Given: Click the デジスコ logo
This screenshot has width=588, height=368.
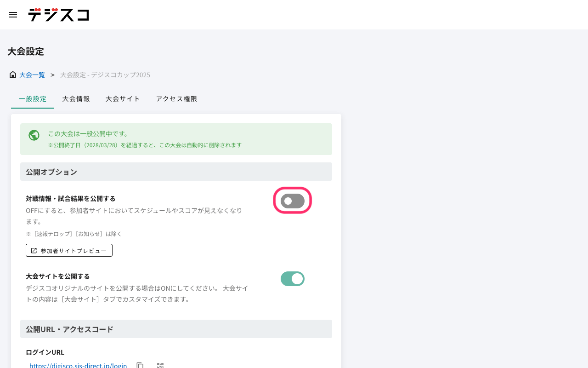Looking at the screenshot, I should [58, 15].
